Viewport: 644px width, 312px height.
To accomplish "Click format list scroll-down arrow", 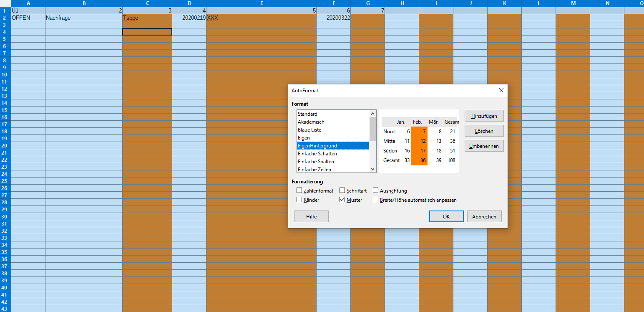I will (373, 169).
